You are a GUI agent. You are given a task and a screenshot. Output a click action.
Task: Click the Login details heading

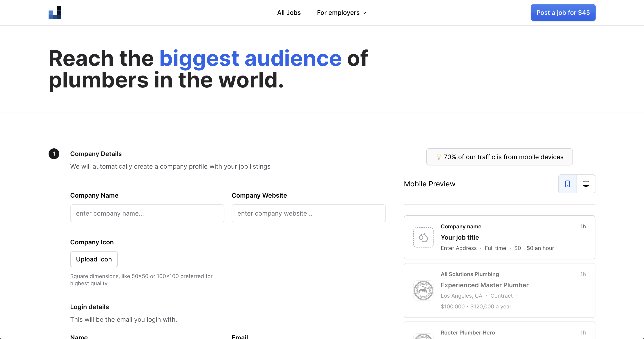[89, 307]
